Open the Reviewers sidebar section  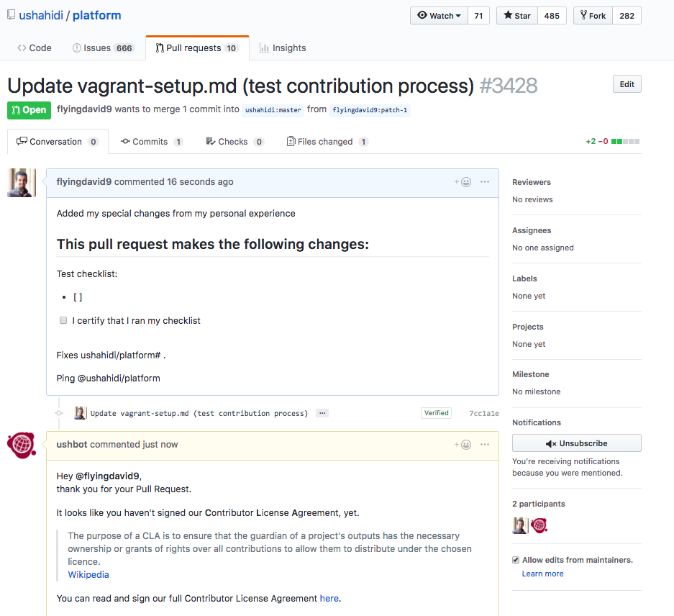coord(532,182)
